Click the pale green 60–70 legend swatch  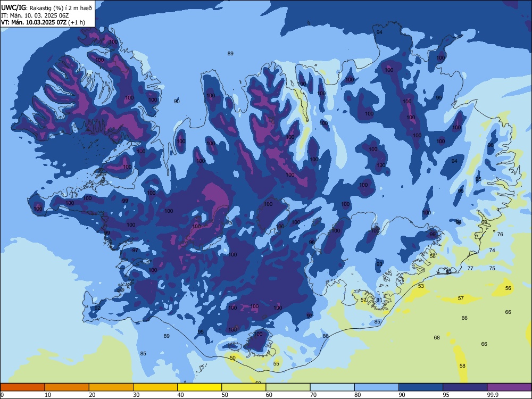pyautogui.click(x=288, y=387)
